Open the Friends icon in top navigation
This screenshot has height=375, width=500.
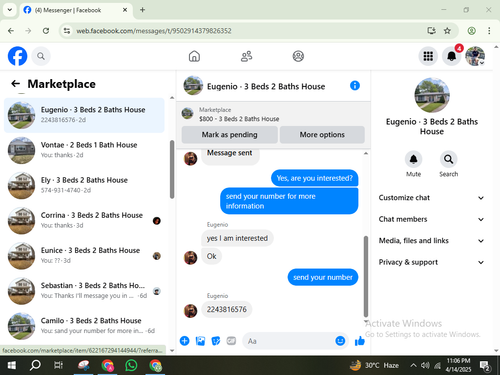(x=246, y=56)
